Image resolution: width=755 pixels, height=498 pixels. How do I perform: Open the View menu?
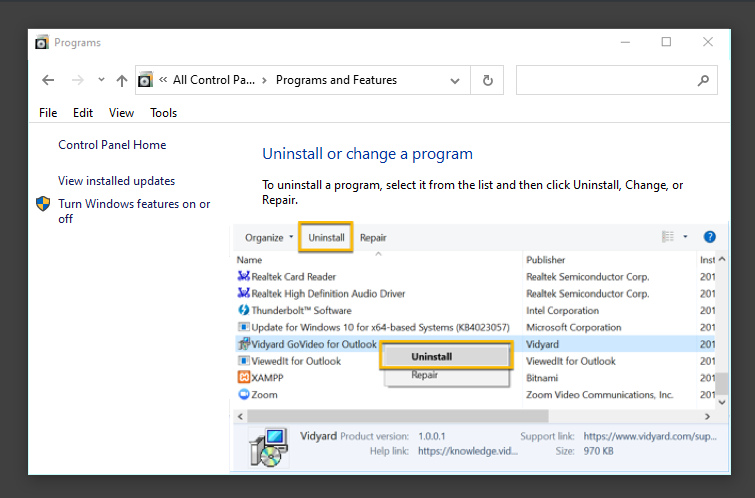point(121,113)
